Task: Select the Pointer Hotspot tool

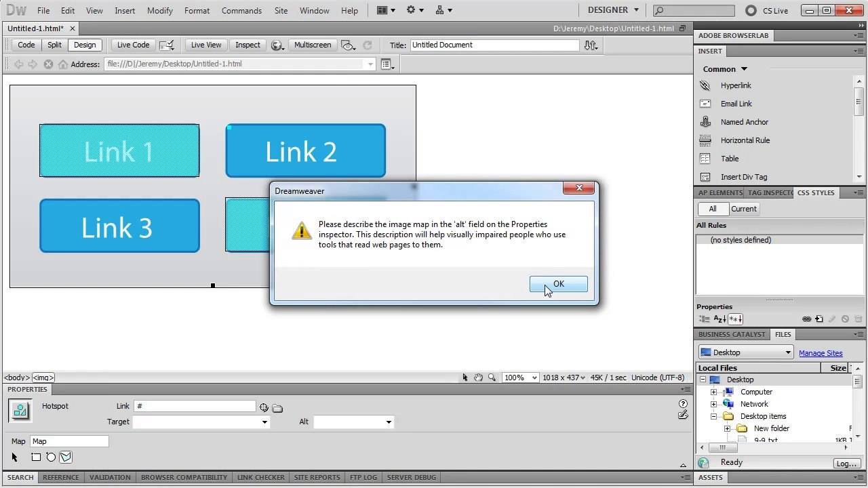Action: click(15, 457)
